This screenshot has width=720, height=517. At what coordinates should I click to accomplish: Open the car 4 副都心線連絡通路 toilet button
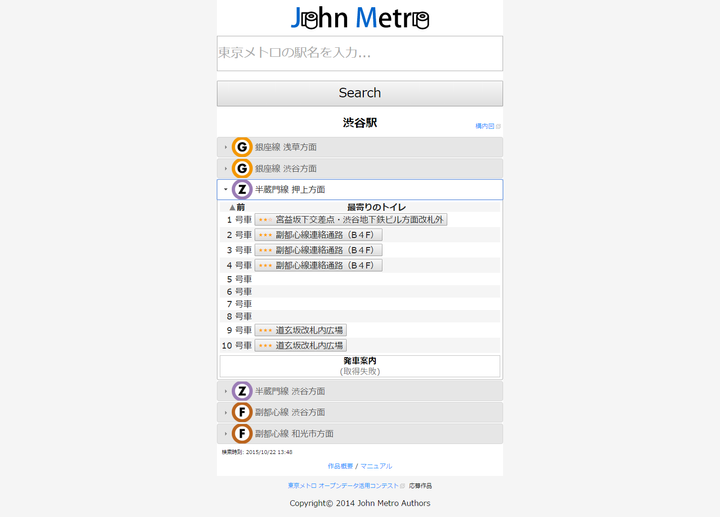pos(319,265)
